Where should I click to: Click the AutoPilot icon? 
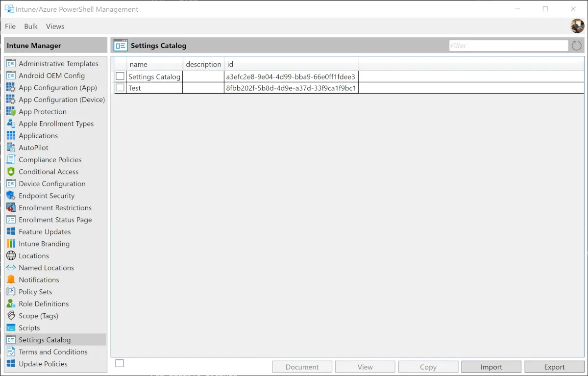[x=11, y=148]
